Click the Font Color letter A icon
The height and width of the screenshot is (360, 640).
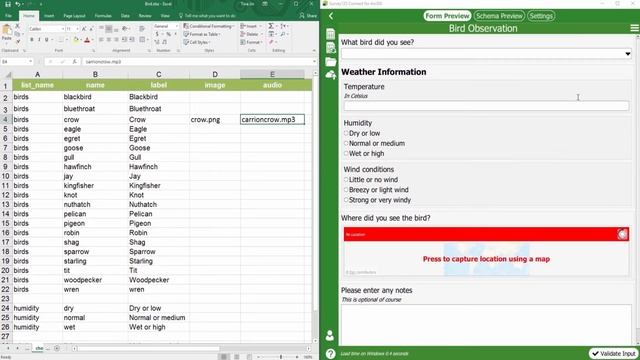(x=87, y=40)
